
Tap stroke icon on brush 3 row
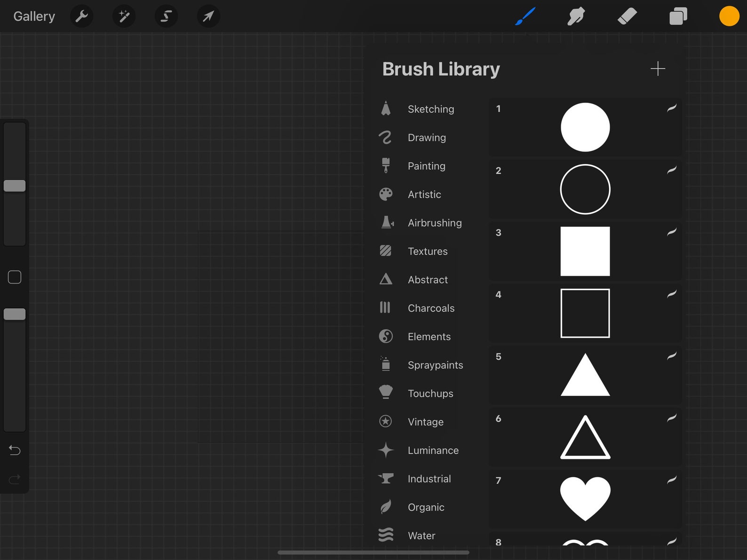[x=672, y=232]
